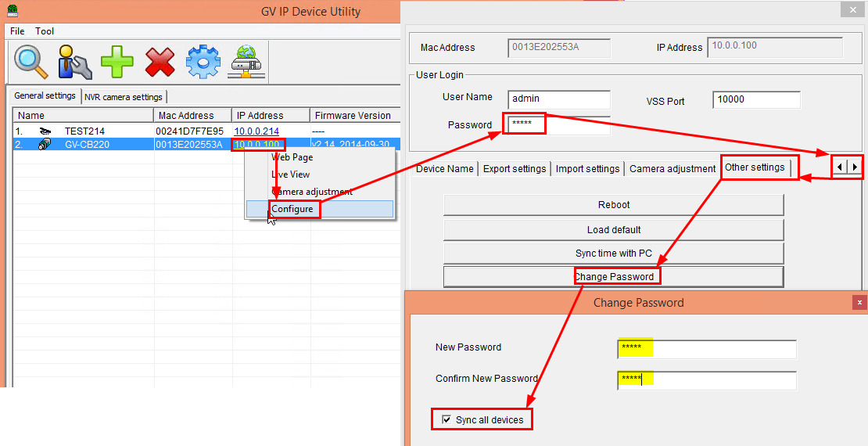
Task: Open the Tool menu
Action: coord(45,31)
